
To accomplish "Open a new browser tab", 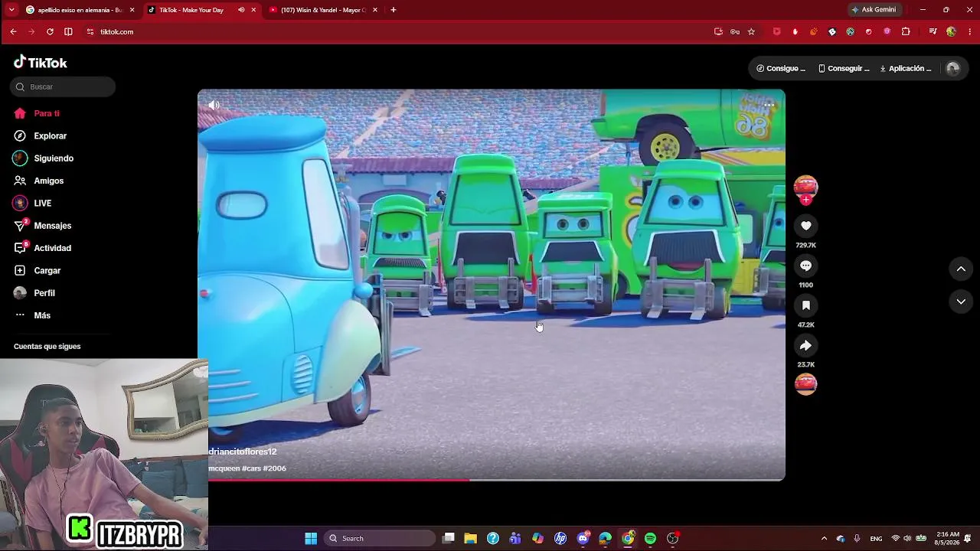I will [394, 10].
